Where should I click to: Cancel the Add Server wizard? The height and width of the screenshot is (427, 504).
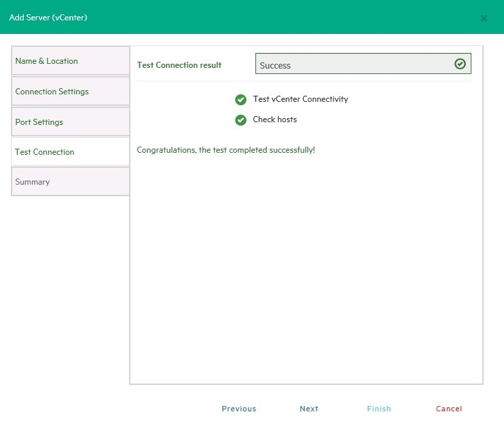tap(449, 409)
